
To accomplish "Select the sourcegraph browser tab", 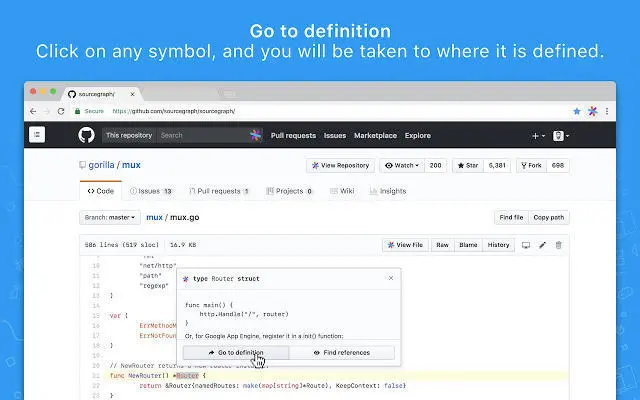I will pos(101,94).
